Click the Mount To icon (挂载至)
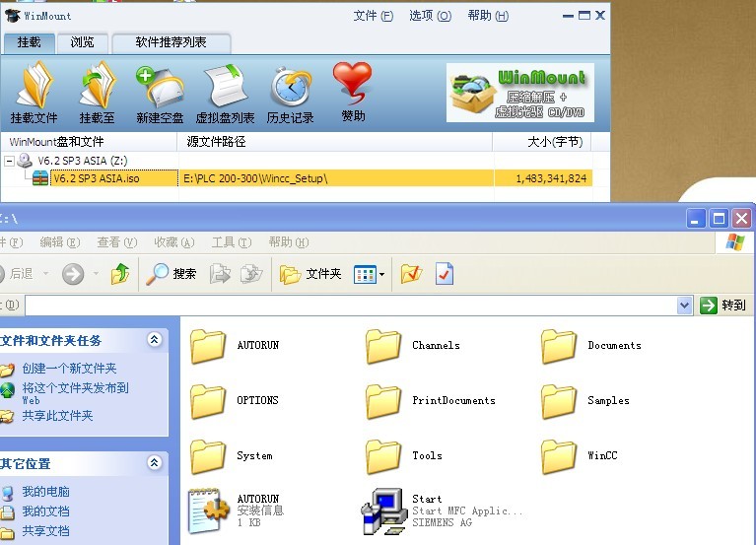Image resolution: width=756 pixels, height=545 pixels. pyautogui.click(x=97, y=92)
